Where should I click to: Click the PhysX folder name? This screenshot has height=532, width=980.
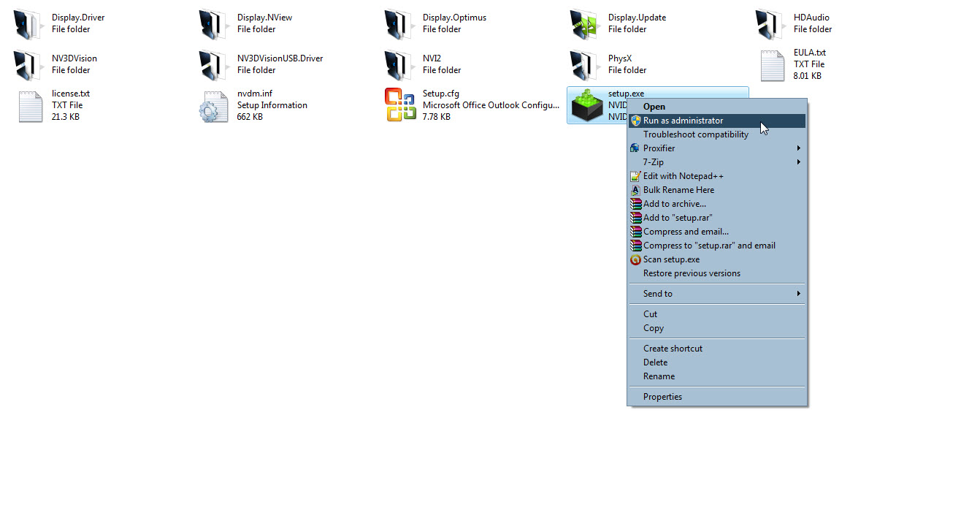[x=620, y=58]
